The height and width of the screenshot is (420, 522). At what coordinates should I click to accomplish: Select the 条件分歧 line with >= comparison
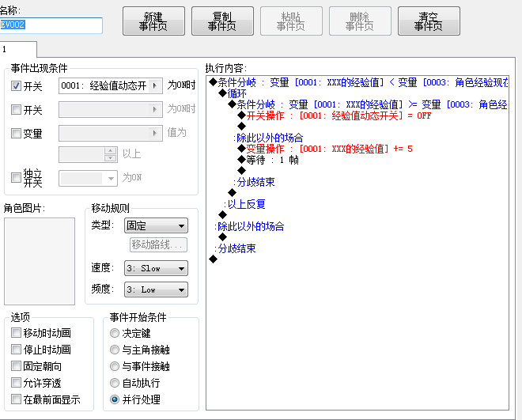point(368,105)
